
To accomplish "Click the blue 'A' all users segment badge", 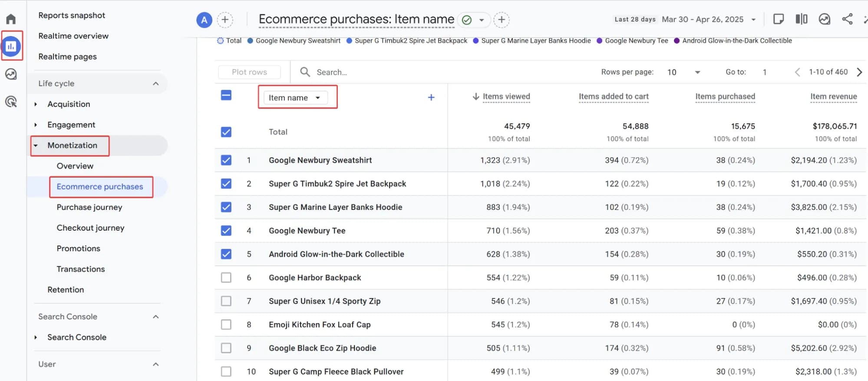I will 204,20.
